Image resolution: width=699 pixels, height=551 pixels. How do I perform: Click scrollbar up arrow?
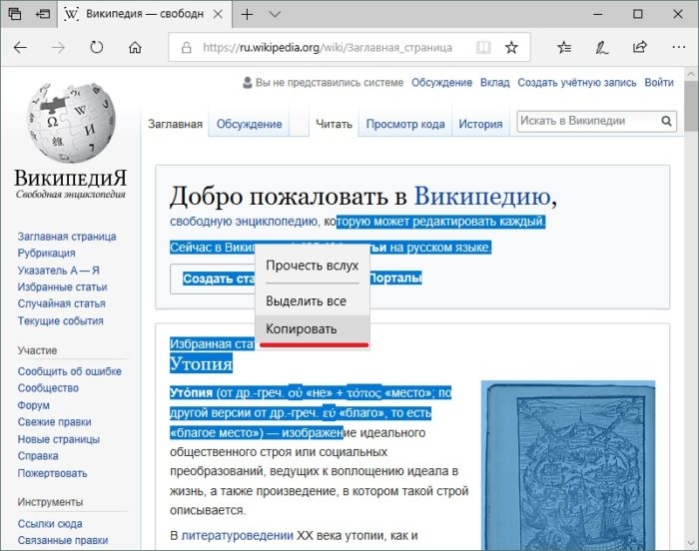point(691,74)
